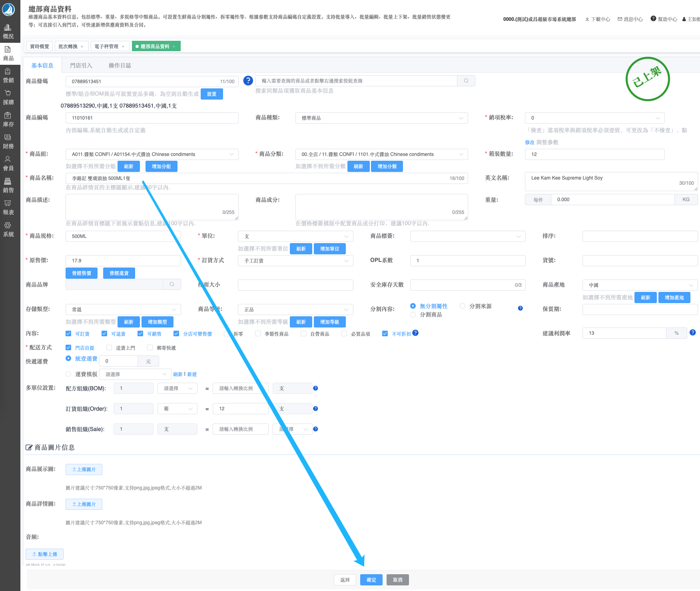Click the 取消 cancel button
Image resolution: width=700 pixels, height=591 pixels.
[x=398, y=580]
